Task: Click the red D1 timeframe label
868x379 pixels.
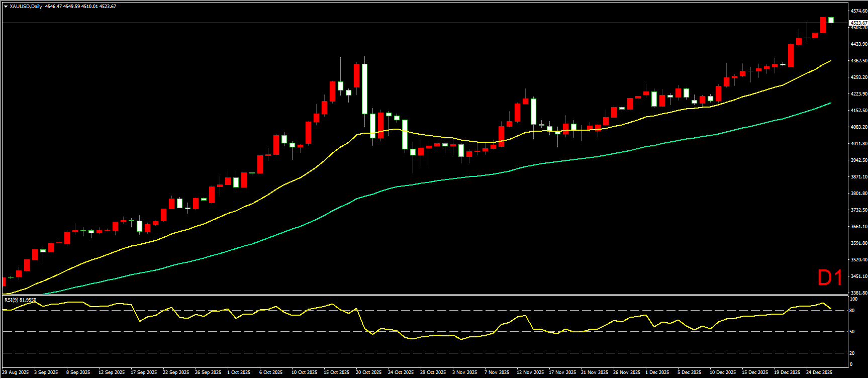Action: pos(830,278)
